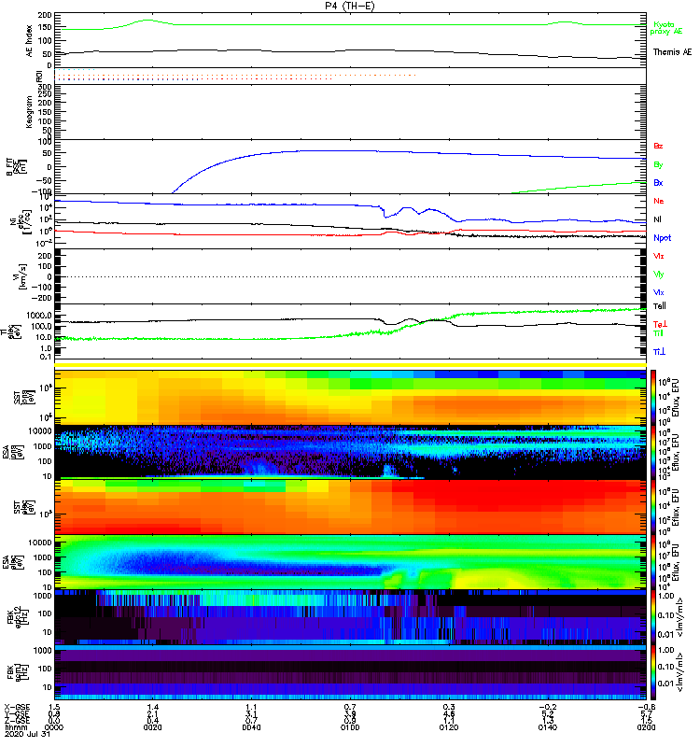Click the SST electron spectrogram panel
The width and height of the screenshot is (700, 747).
[x=350, y=507]
